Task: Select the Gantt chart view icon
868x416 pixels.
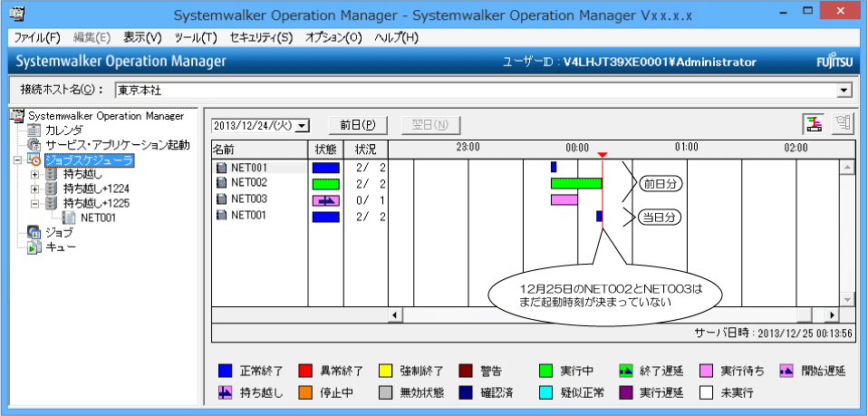Action: point(815,124)
